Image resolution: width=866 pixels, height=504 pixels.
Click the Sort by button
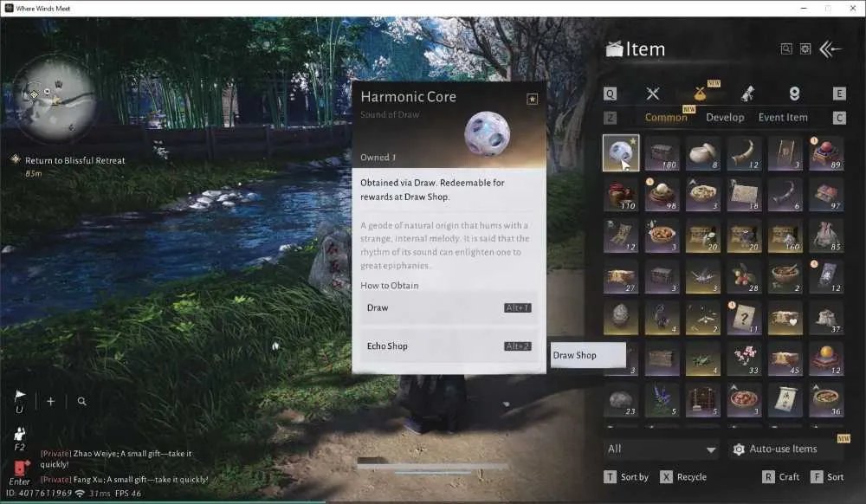(x=626, y=477)
